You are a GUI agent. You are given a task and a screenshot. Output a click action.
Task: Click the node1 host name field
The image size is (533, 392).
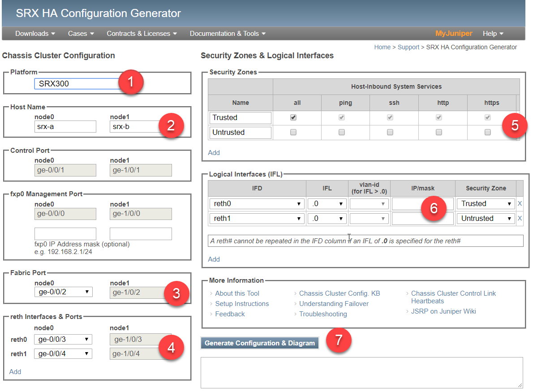pos(140,127)
